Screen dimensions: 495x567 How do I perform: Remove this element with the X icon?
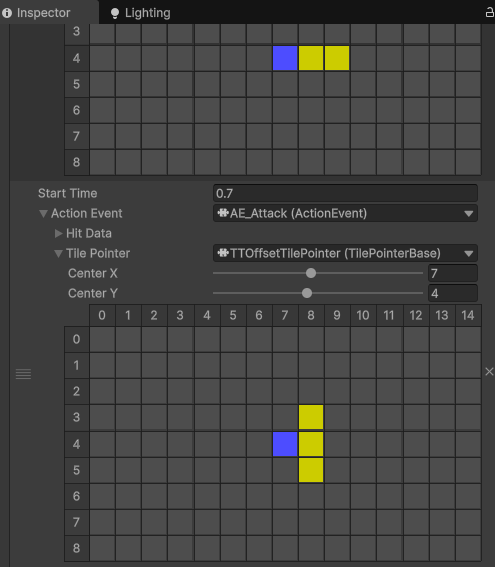tap(489, 371)
